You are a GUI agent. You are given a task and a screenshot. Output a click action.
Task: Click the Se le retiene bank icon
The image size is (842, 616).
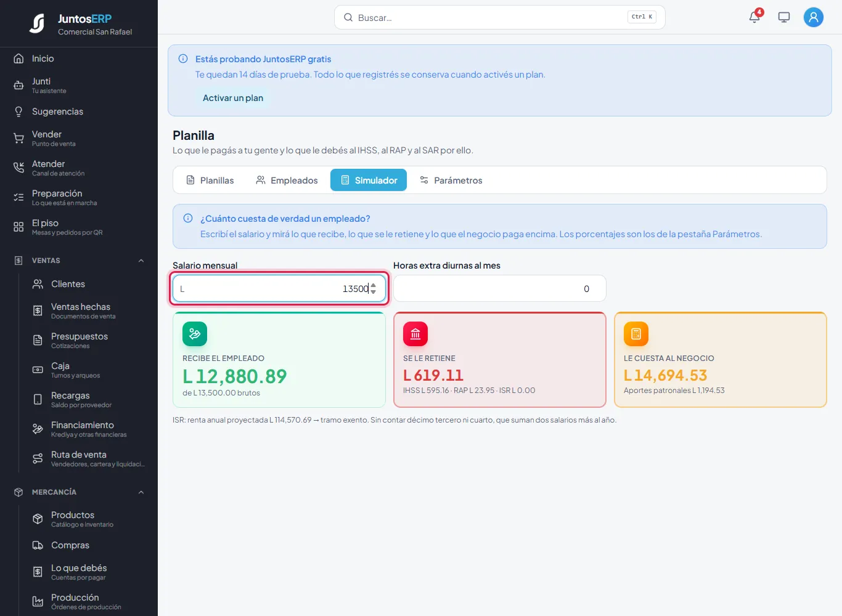[415, 334]
